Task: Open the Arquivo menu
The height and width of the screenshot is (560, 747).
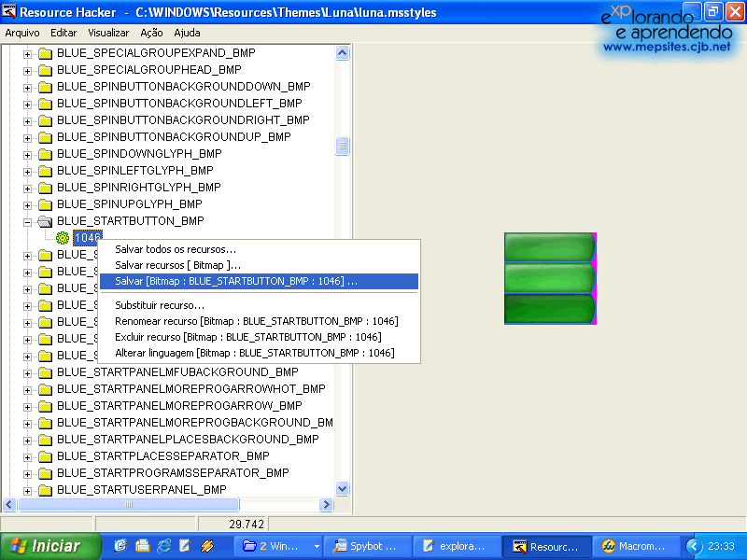Action: coord(22,33)
